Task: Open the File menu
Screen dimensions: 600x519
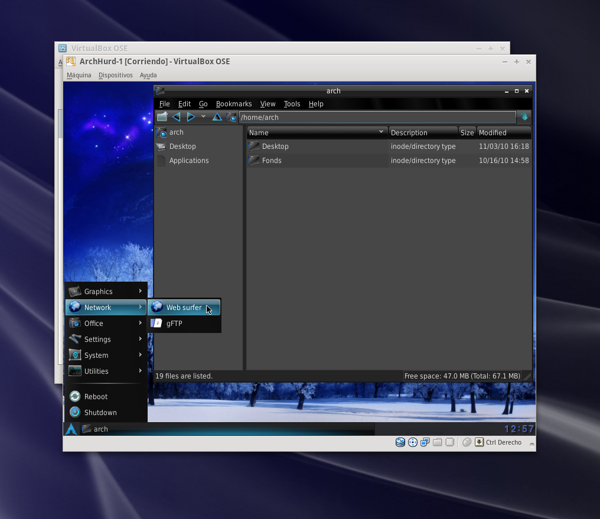Action: click(165, 104)
